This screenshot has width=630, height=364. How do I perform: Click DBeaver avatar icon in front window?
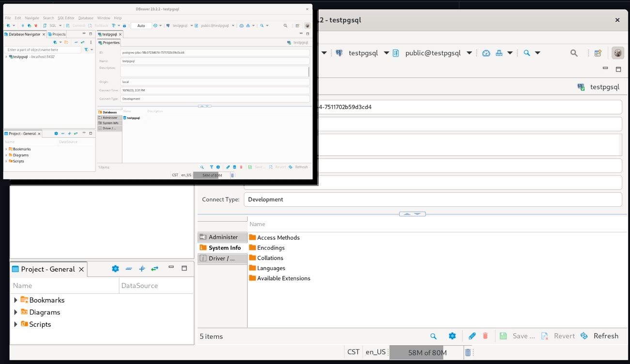[307, 26]
